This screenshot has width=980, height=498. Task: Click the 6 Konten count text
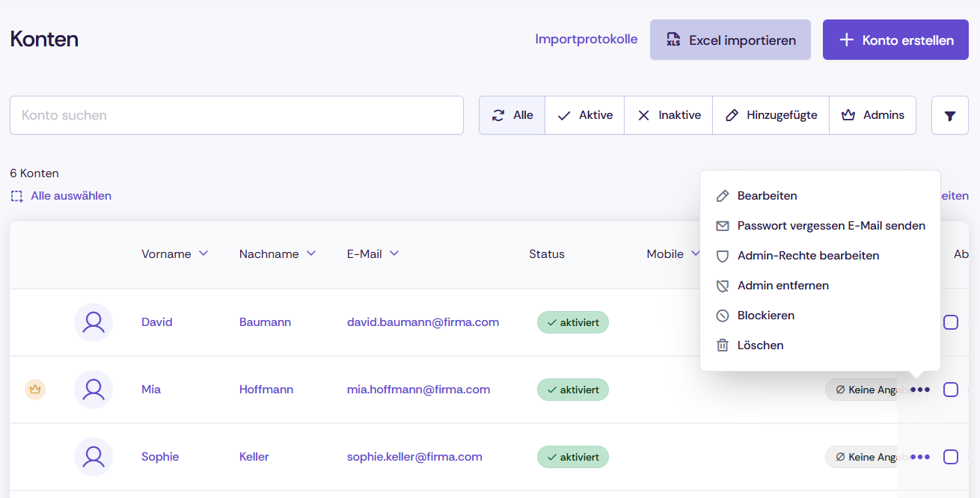pos(34,173)
